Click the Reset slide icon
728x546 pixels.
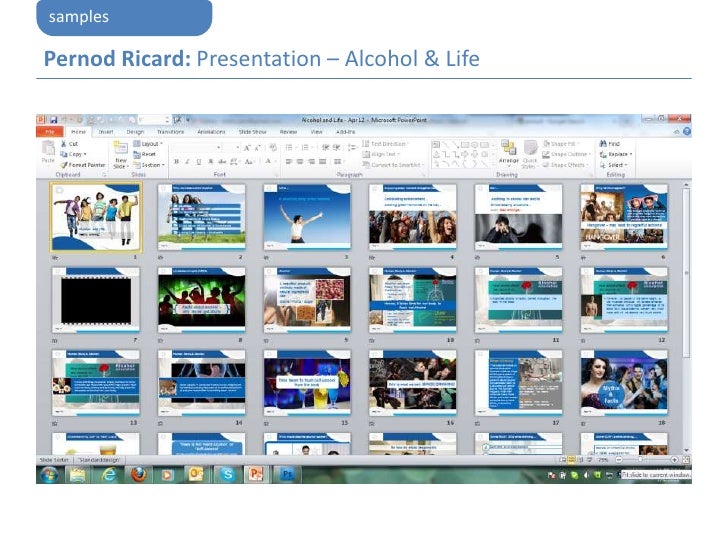pos(137,154)
